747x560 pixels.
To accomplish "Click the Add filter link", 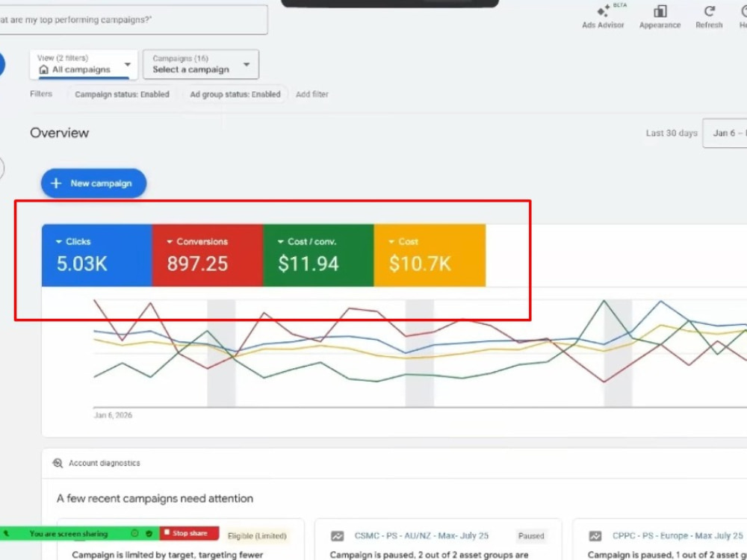I will pyautogui.click(x=312, y=94).
